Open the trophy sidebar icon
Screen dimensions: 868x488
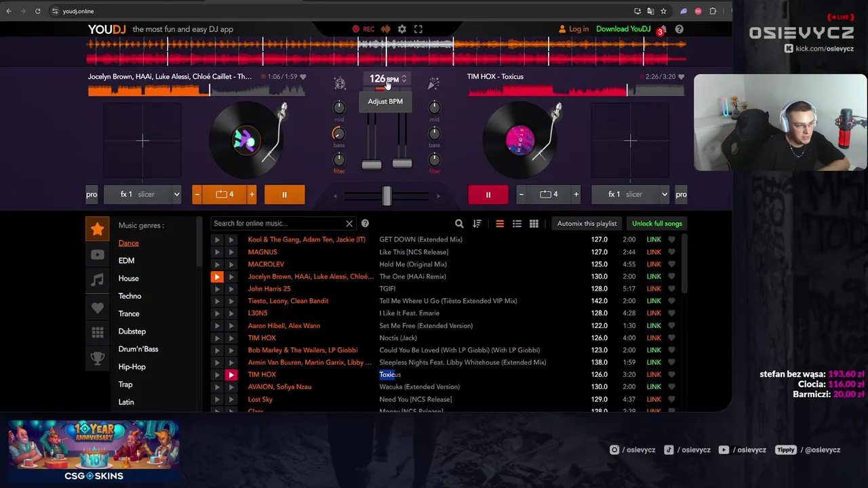(98, 359)
